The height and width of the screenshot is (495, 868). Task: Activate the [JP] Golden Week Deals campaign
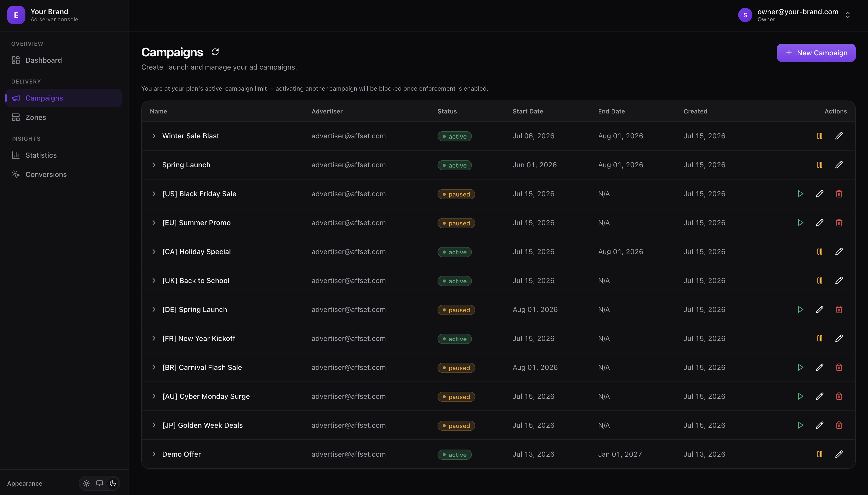[800, 425]
